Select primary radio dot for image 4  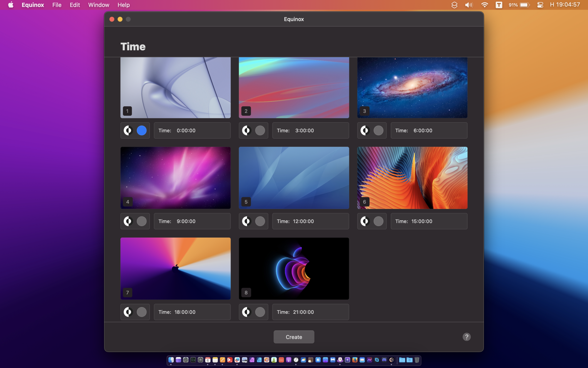[142, 221]
